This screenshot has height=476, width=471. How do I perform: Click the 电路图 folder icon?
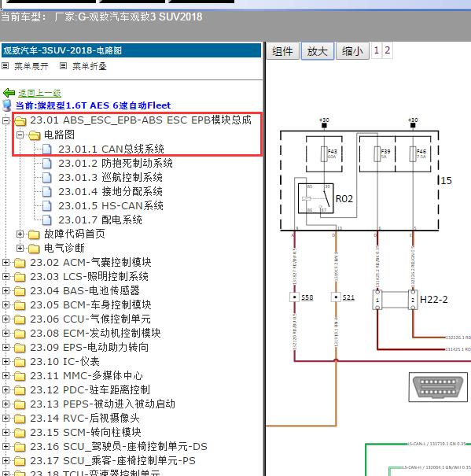click(x=34, y=135)
